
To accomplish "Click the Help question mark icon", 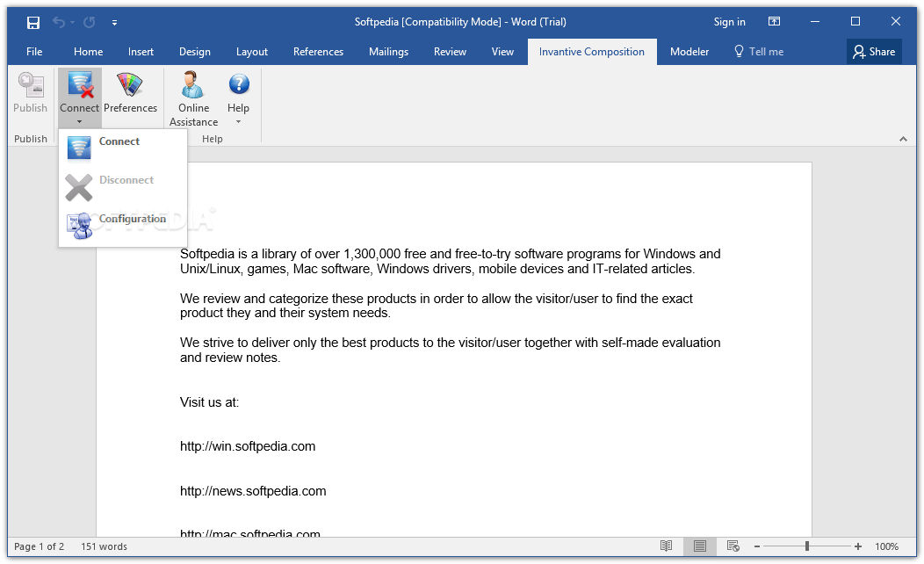I will tap(239, 84).
